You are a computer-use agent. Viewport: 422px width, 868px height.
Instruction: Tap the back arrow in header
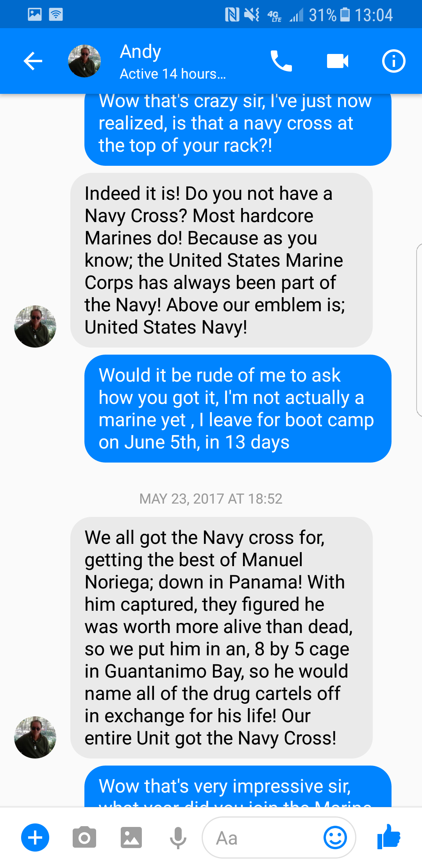33,61
